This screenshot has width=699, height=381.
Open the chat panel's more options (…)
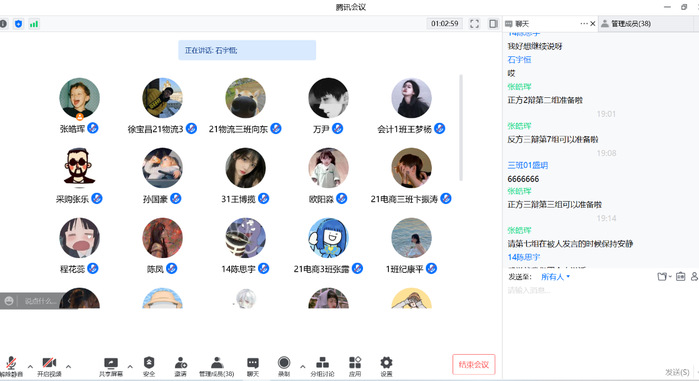[584, 24]
